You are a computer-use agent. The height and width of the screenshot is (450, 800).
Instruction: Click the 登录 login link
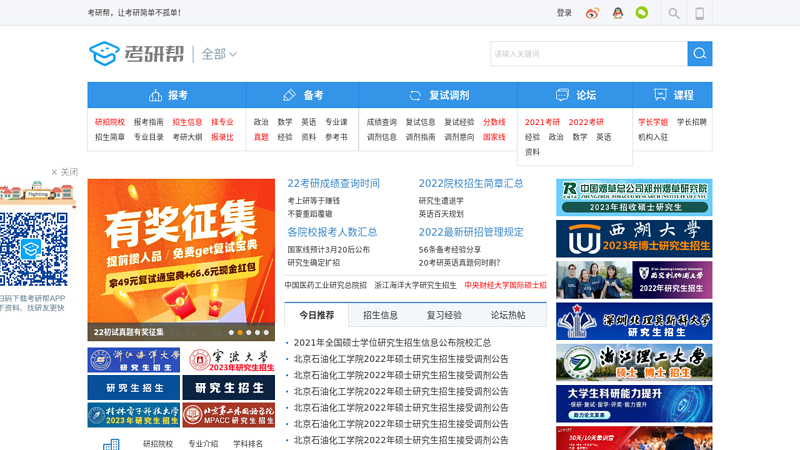pos(564,13)
